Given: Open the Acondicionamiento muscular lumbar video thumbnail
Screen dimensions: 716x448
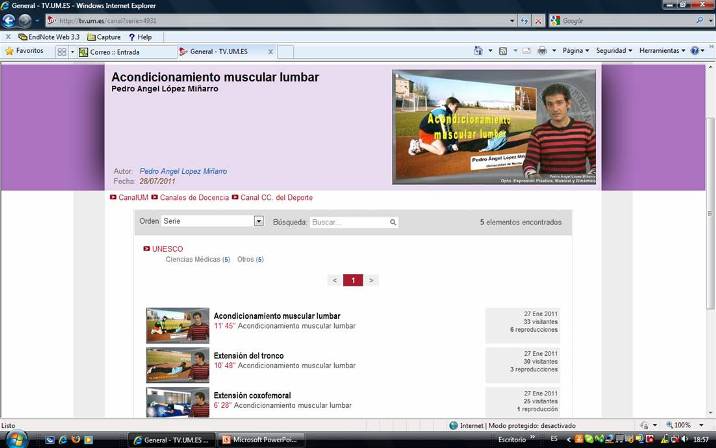Looking at the screenshot, I should (x=177, y=325).
